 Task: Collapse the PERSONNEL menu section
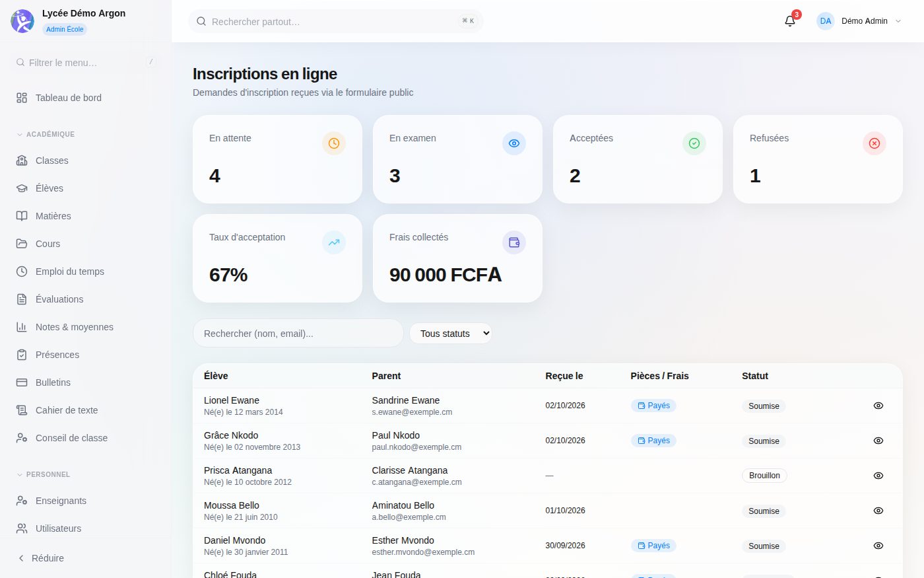point(43,474)
